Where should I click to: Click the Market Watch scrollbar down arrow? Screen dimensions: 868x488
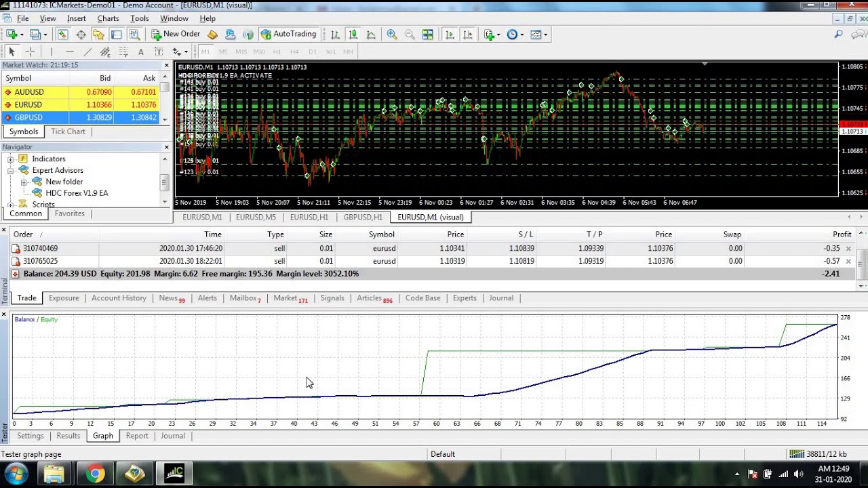click(x=166, y=119)
